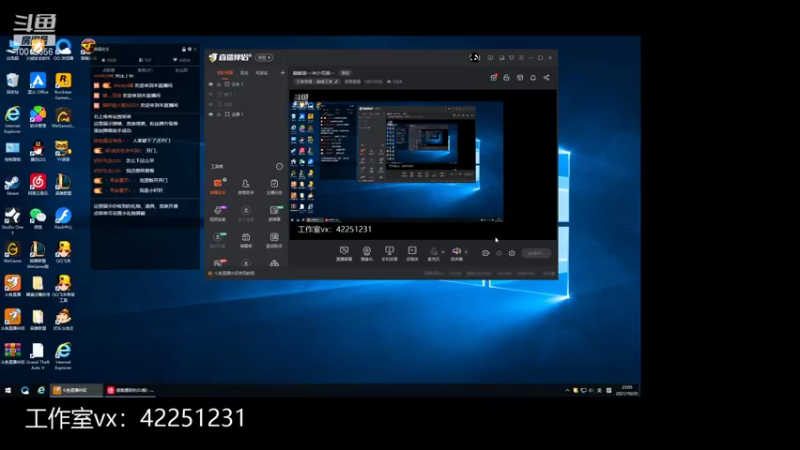Expand the speaker options arrow

click(466, 252)
